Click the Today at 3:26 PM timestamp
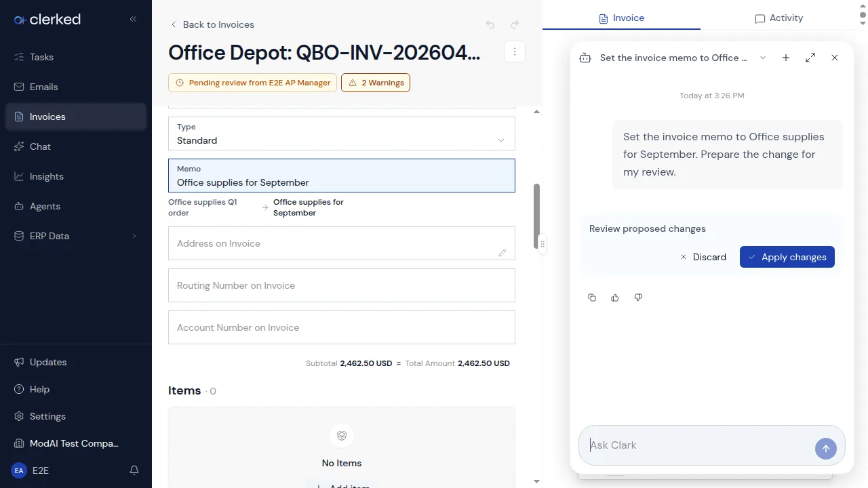 pyautogui.click(x=712, y=96)
